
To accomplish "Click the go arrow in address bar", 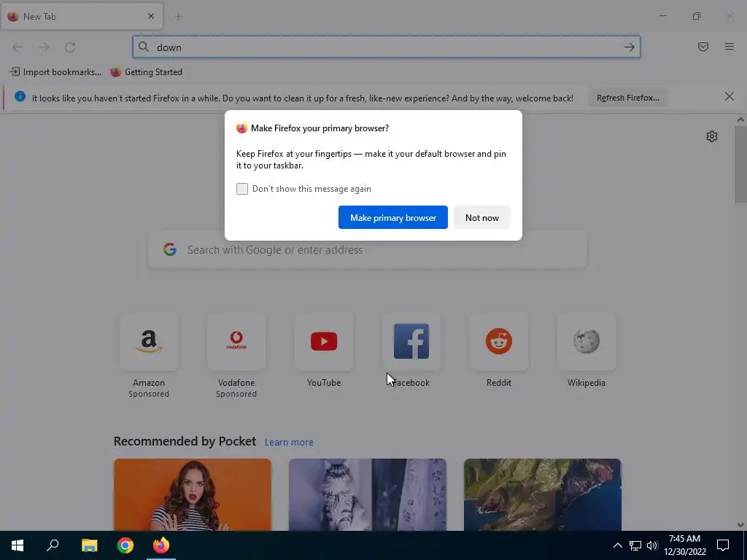I will click(630, 47).
